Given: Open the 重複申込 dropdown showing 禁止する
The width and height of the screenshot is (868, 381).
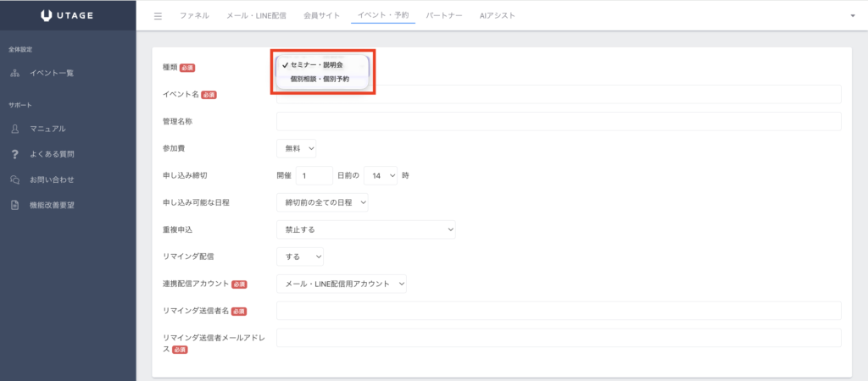Looking at the screenshot, I should pyautogui.click(x=365, y=229).
